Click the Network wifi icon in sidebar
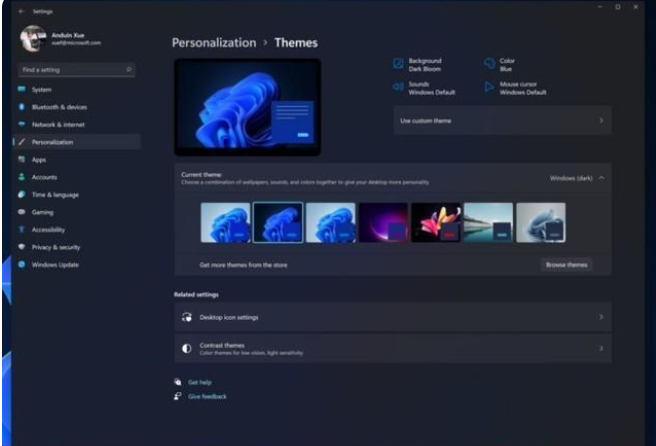This screenshot has height=446, width=656. (x=22, y=124)
